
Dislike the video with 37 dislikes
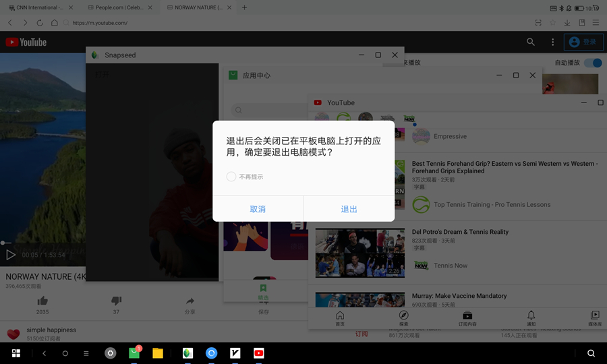[116, 305]
